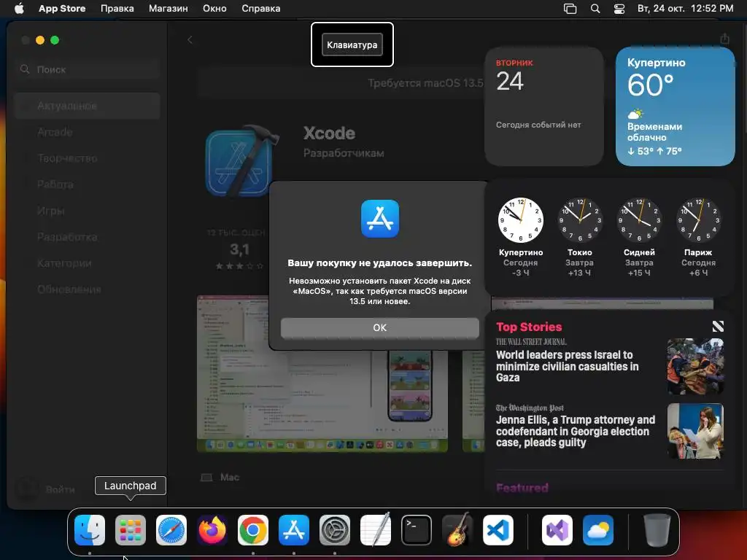The height and width of the screenshot is (560, 747).
Task: Launch Terminal from the Dock
Action: [417, 530]
